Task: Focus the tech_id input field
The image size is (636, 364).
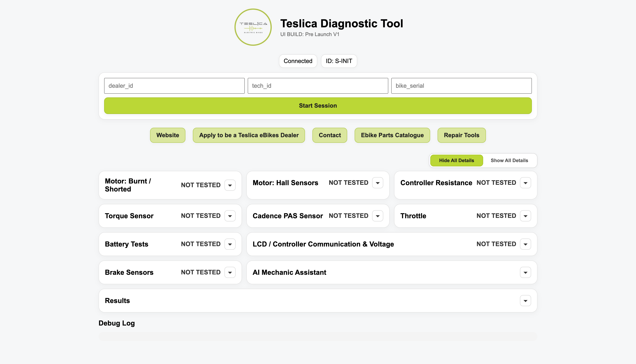Action: click(x=318, y=86)
